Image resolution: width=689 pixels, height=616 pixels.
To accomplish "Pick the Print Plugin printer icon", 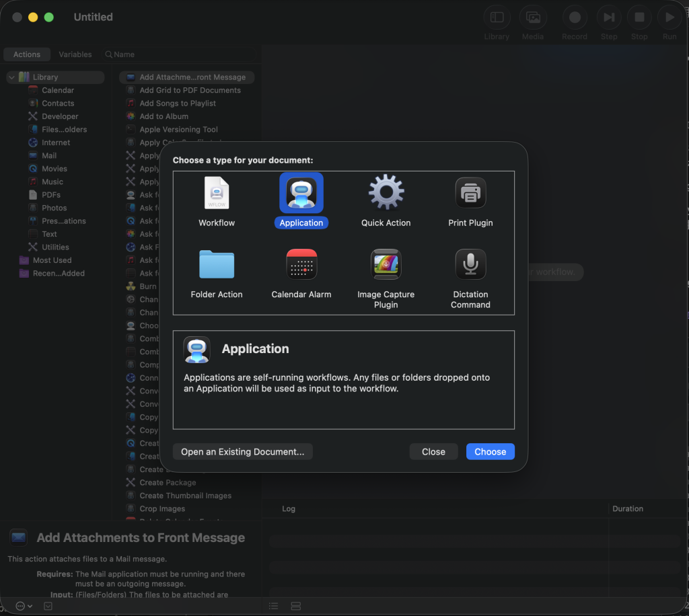I will click(x=470, y=193).
